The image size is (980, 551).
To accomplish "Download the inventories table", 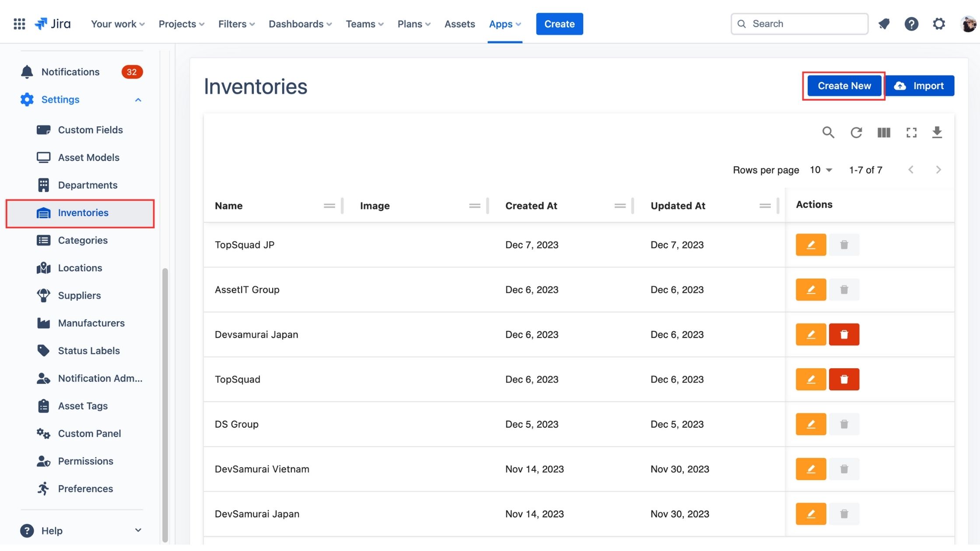I will click(937, 133).
